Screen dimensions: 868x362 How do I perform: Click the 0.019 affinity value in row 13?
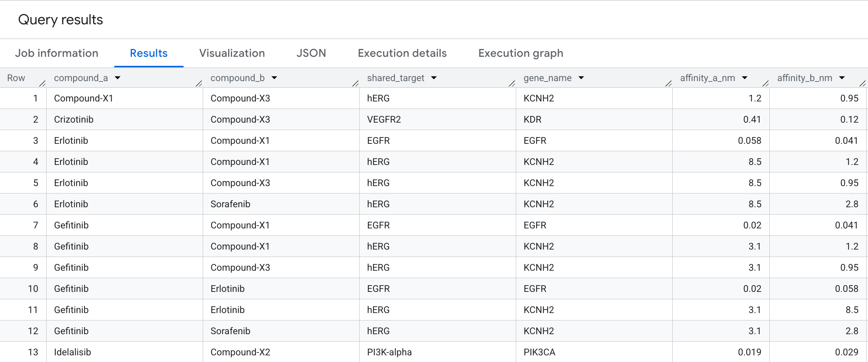750,352
